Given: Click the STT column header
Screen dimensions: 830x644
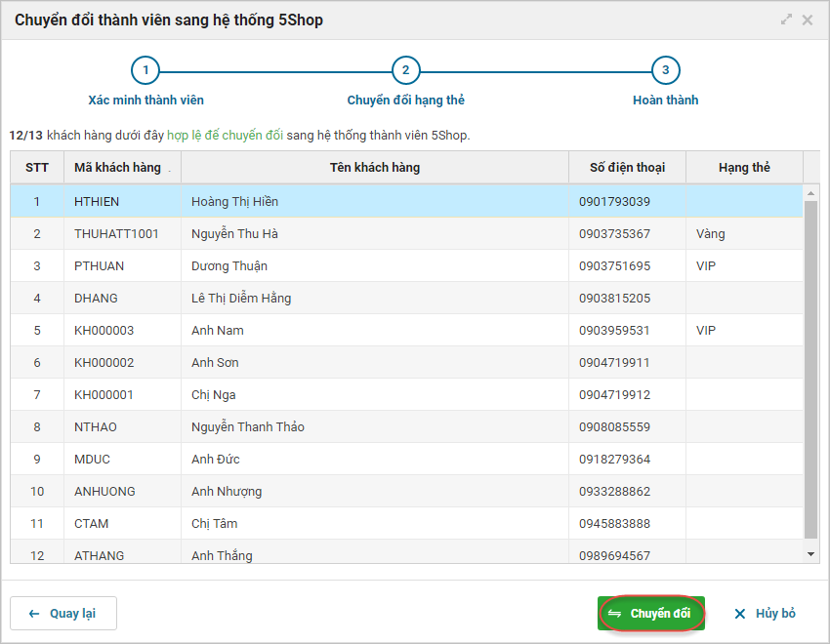Looking at the screenshot, I should click(37, 168).
